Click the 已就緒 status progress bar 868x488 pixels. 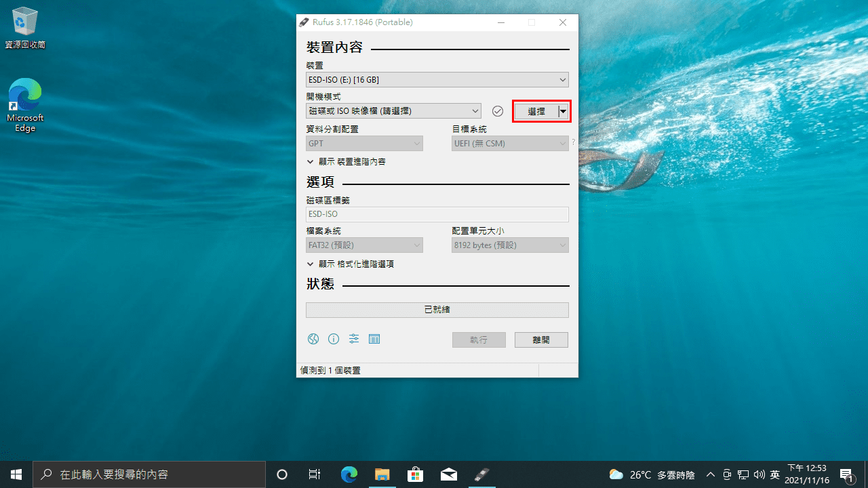[437, 309]
